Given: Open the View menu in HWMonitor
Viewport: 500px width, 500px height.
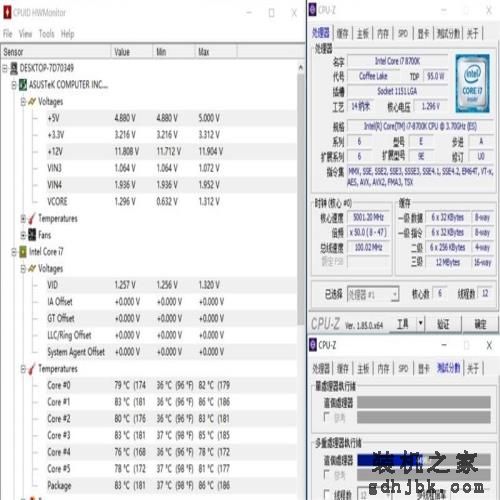Looking at the screenshot, I should pyautogui.click(x=25, y=33).
